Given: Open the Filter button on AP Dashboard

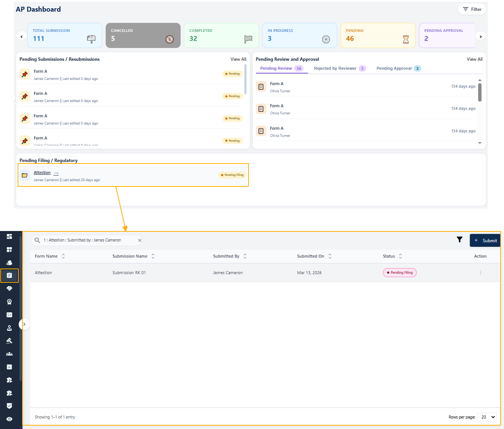Looking at the screenshot, I should pyautogui.click(x=472, y=9).
